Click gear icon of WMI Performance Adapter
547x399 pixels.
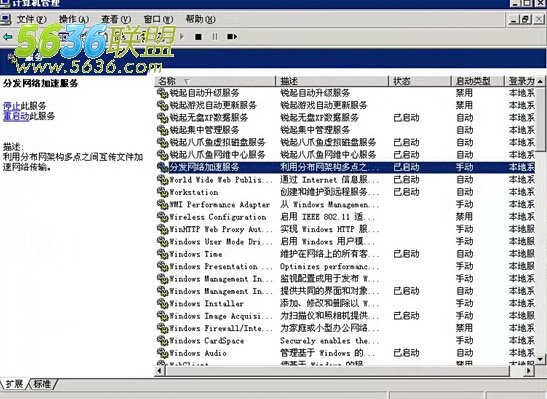click(163, 204)
